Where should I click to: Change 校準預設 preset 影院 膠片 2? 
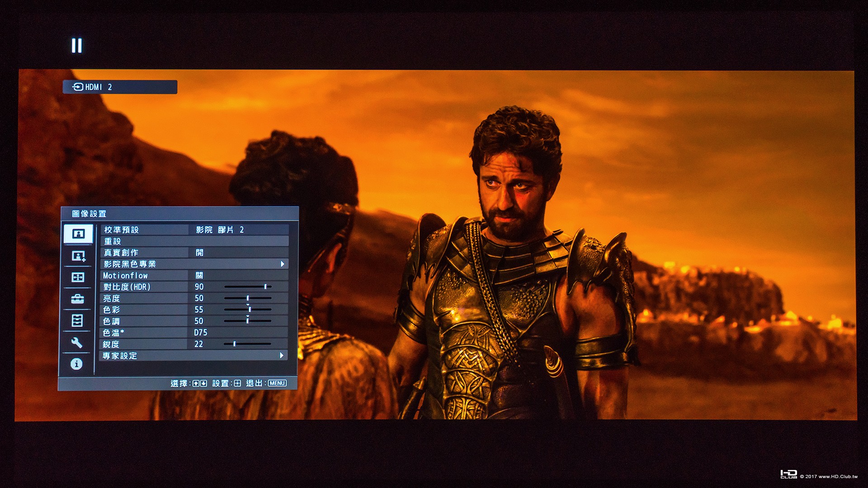[x=220, y=230]
